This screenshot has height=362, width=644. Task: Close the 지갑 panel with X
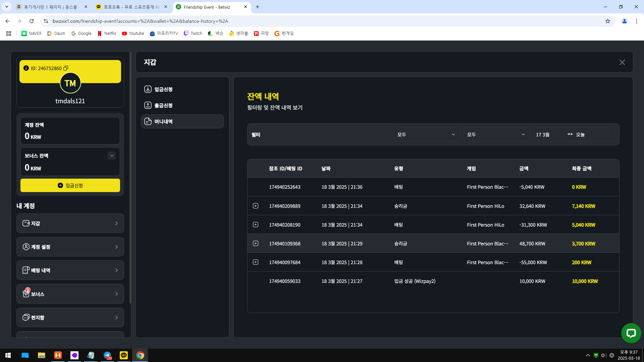tap(622, 62)
